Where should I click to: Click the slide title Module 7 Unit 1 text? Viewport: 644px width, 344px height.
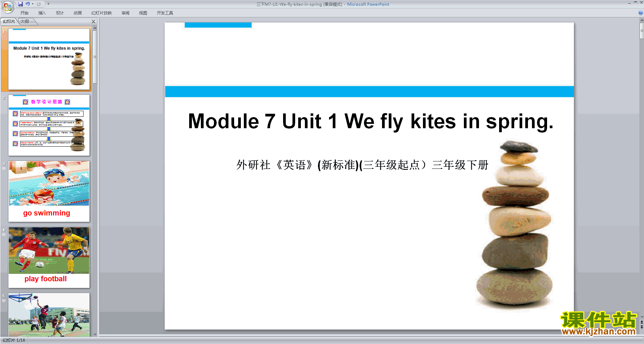(x=370, y=121)
